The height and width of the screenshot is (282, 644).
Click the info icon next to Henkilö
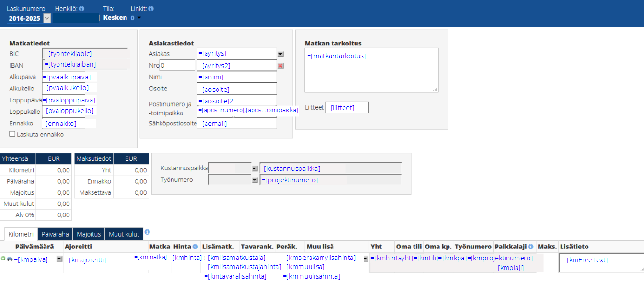pyautogui.click(x=81, y=9)
